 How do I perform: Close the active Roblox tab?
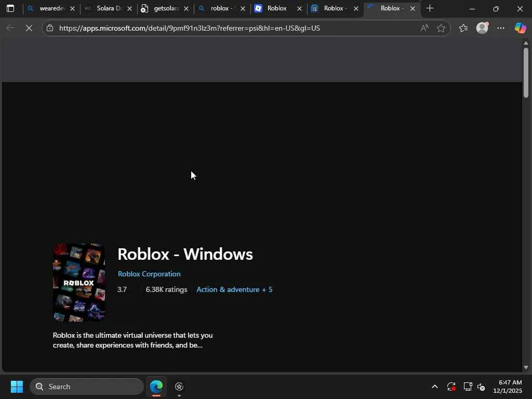(x=413, y=8)
